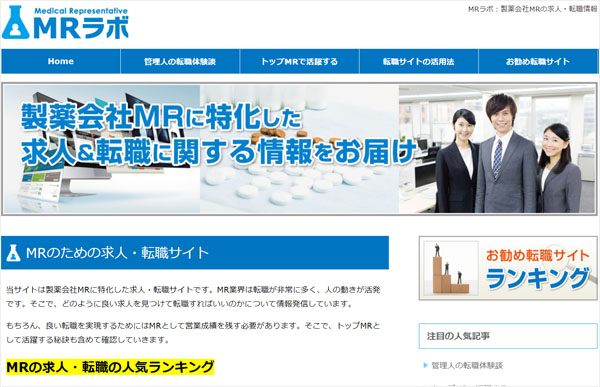Screen dimensions: 600x387
Task: Click the header tagline MRラボ：製薬会社MRの求人・転職情報
Action: (532, 9)
